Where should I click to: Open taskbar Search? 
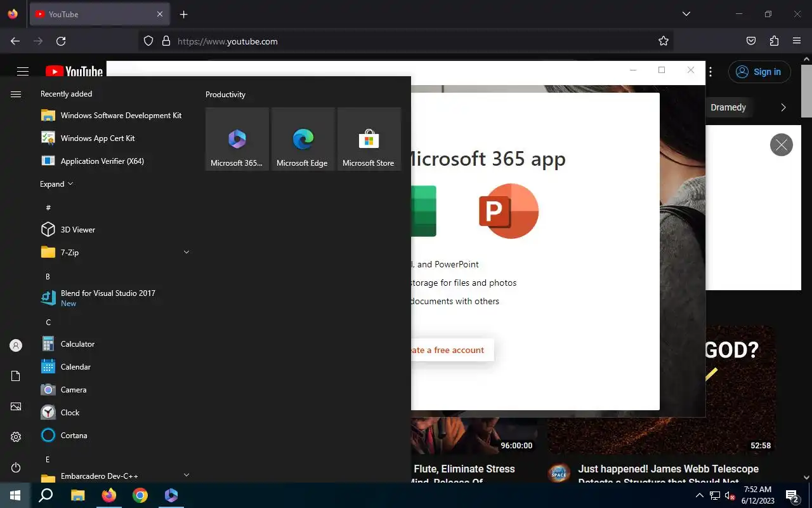46,495
